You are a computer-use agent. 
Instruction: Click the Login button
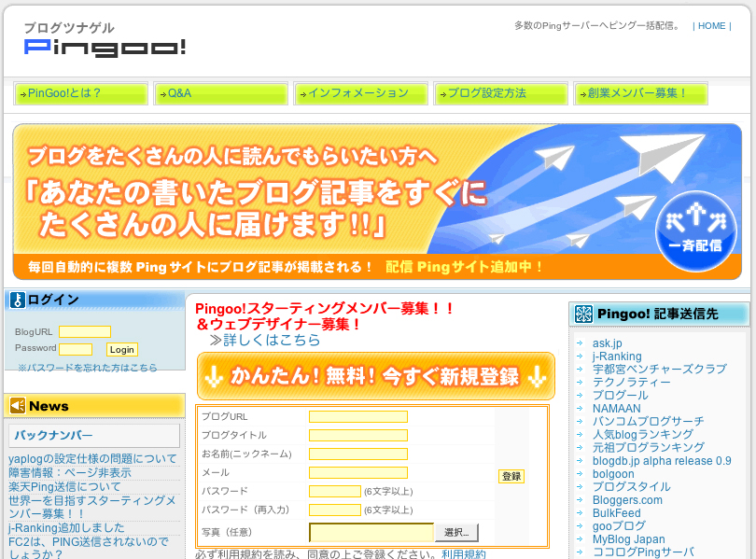122,349
